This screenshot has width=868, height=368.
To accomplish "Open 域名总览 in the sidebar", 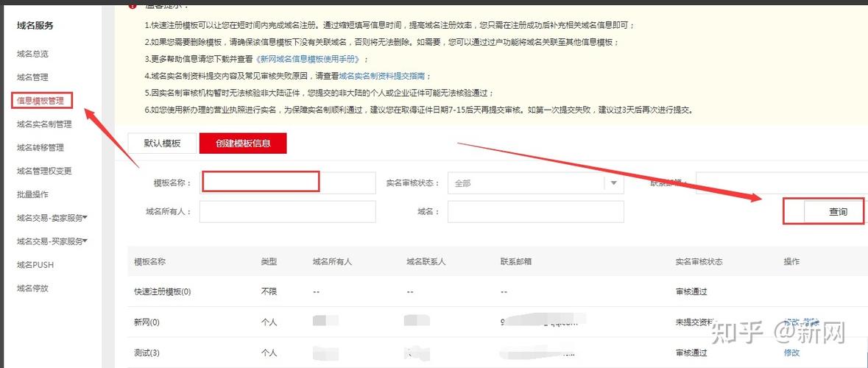I will [32, 54].
